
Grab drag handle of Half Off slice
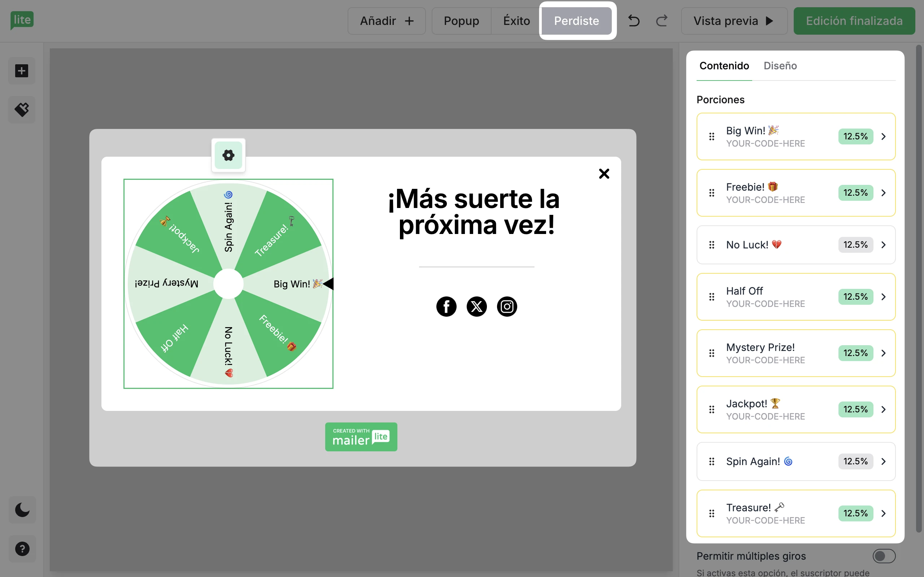point(712,297)
